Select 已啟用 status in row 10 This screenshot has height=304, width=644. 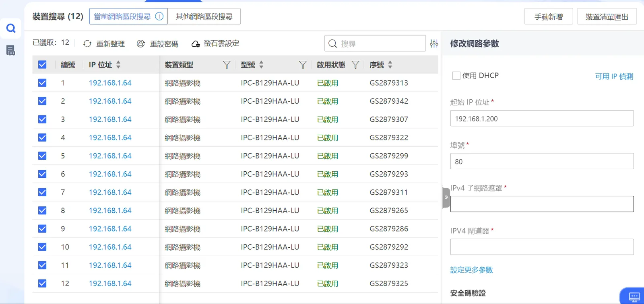[x=328, y=247]
